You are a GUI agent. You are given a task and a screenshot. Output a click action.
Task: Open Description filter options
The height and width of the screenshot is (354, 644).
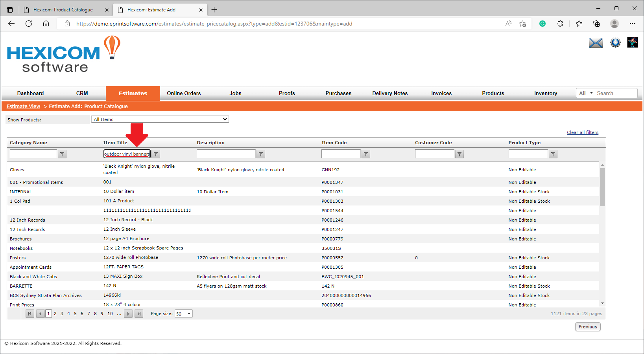[x=261, y=154]
